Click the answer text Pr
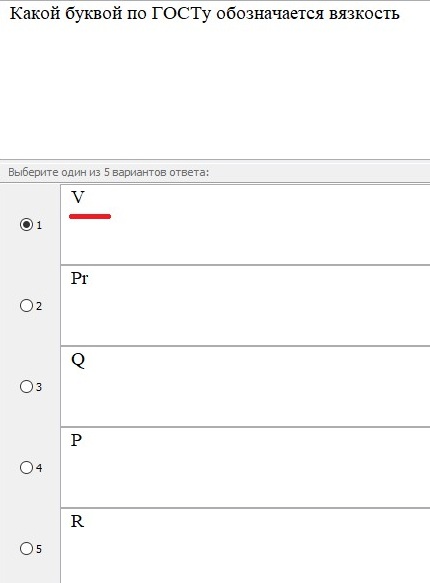Viewport: 430px width, 583px height. (x=79, y=278)
